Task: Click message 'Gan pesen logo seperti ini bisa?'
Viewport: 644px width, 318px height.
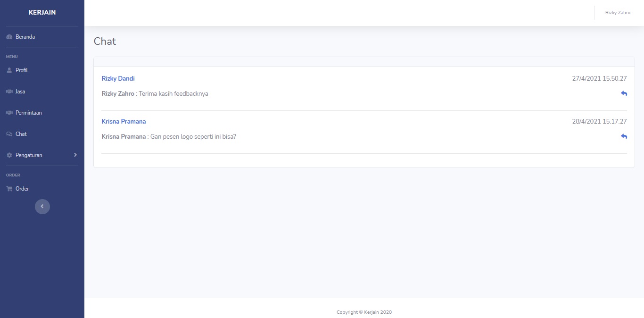Action: (x=193, y=136)
